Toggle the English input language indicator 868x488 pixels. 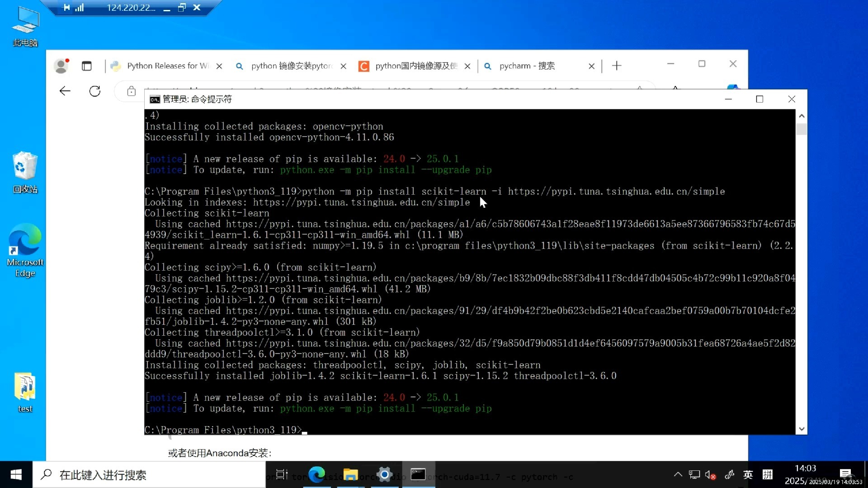[748, 475]
